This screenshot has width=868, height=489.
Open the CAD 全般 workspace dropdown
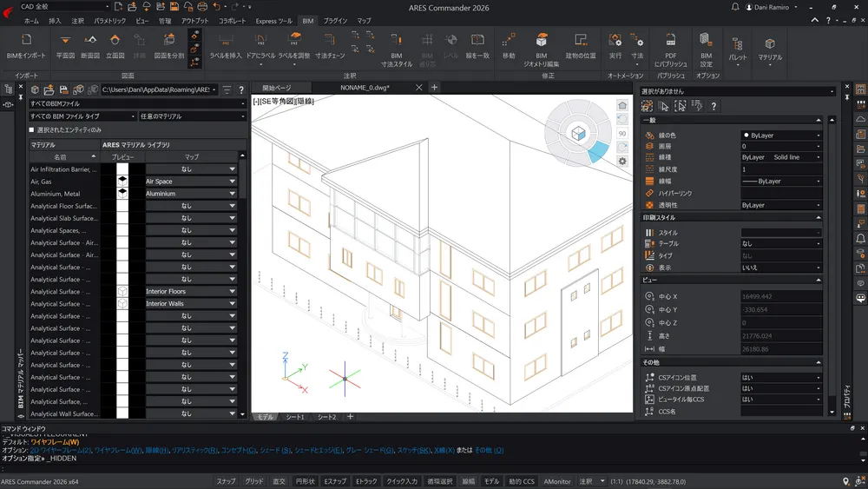[64, 7]
